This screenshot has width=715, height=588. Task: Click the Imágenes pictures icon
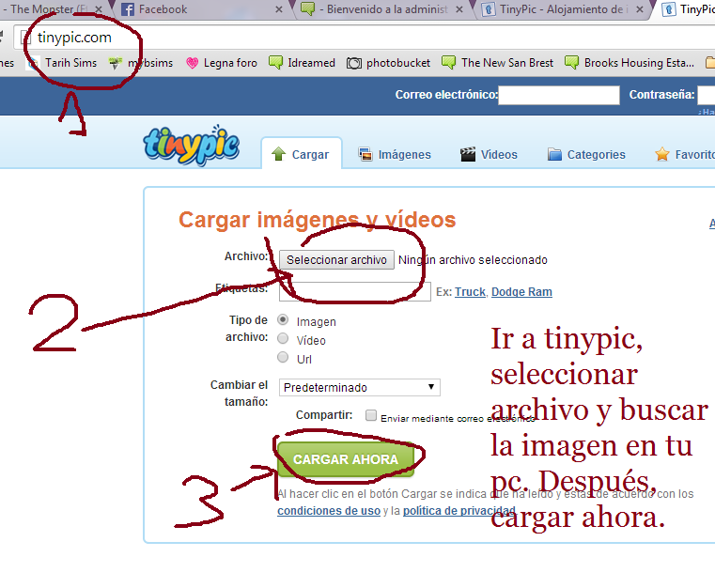click(x=365, y=155)
